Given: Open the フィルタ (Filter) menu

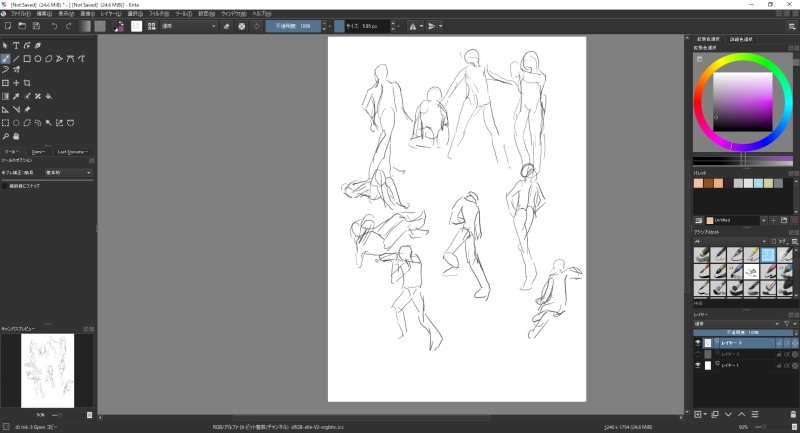Looking at the screenshot, I should pyautogui.click(x=158, y=14).
